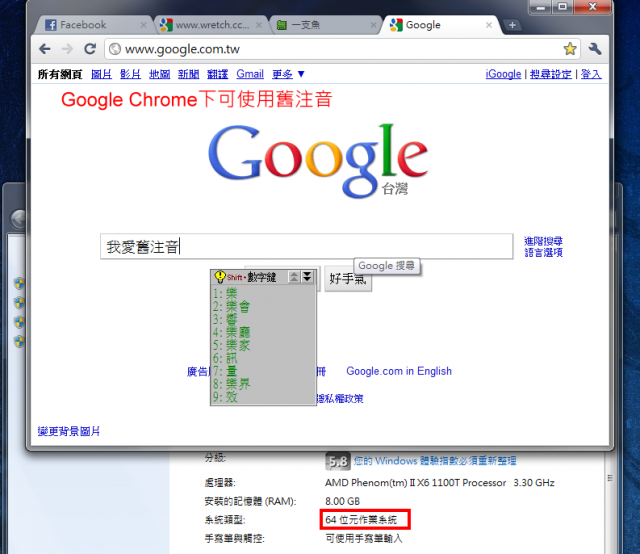The width and height of the screenshot is (640, 554).
Task: Click the 登入 sign-in link
Action: pos(591,74)
